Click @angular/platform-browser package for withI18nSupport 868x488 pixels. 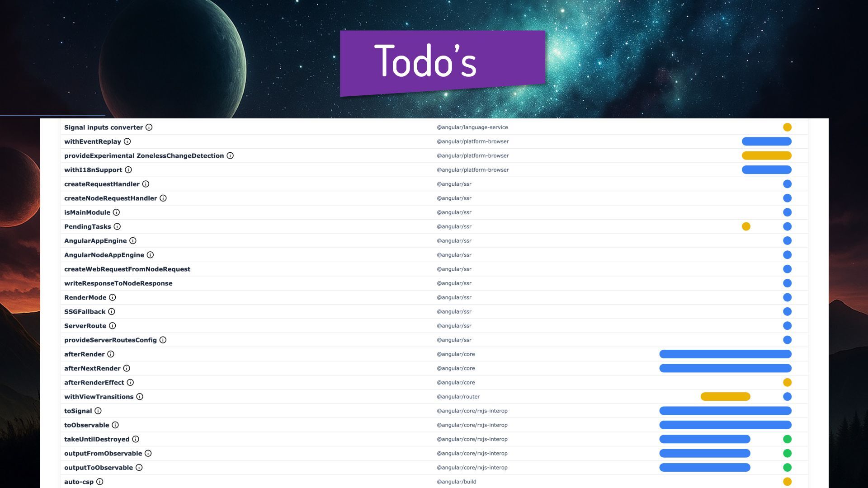click(472, 170)
